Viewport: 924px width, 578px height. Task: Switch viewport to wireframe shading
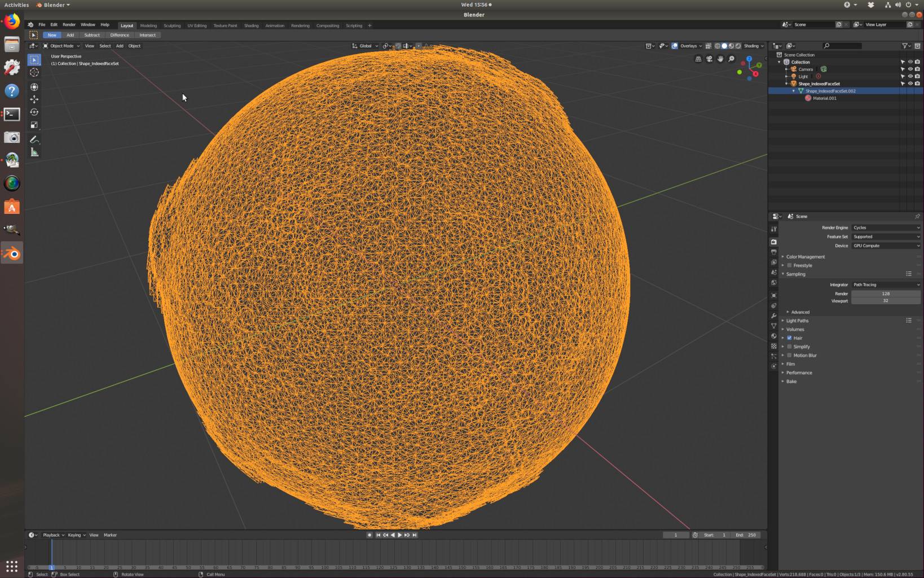[x=718, y=46]
